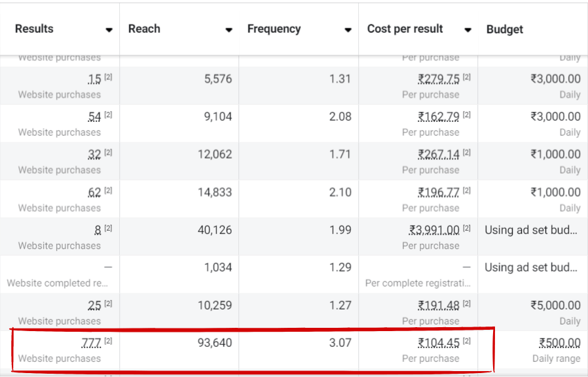Click the 62 website purchases result
The image size is (588, 377).
[94, 192]
